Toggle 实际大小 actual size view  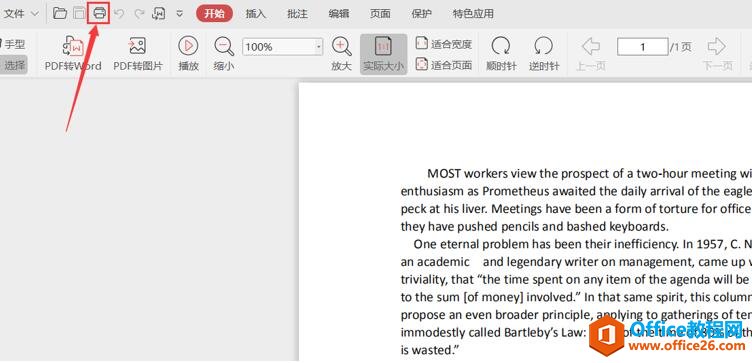coord(383,54)
